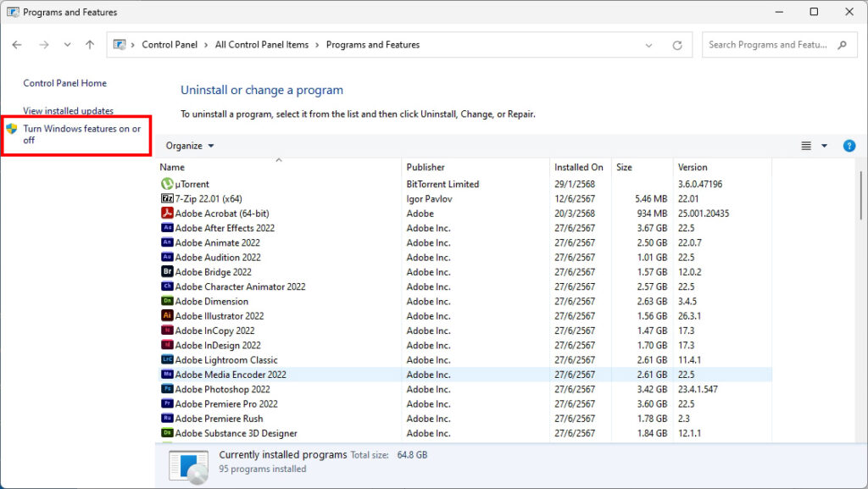Screen dimensions: 868x489
Task: Click the view layout icon
Action: [806, 146]
